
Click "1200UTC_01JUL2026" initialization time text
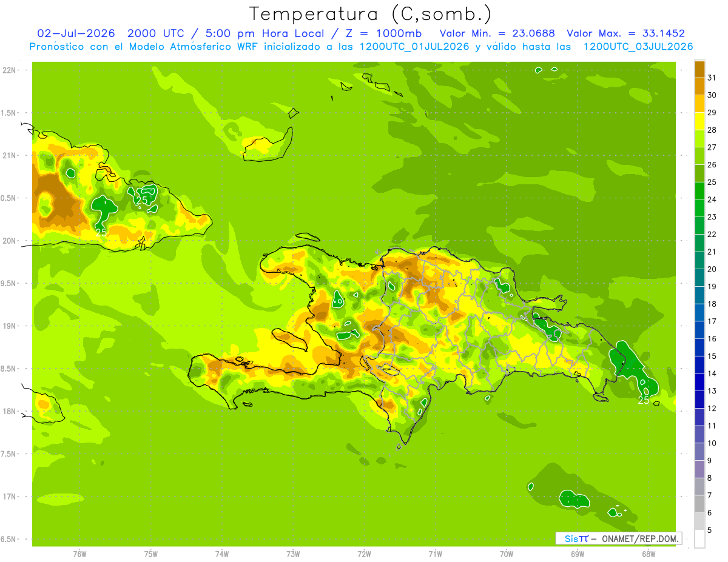tap(414, 47)
